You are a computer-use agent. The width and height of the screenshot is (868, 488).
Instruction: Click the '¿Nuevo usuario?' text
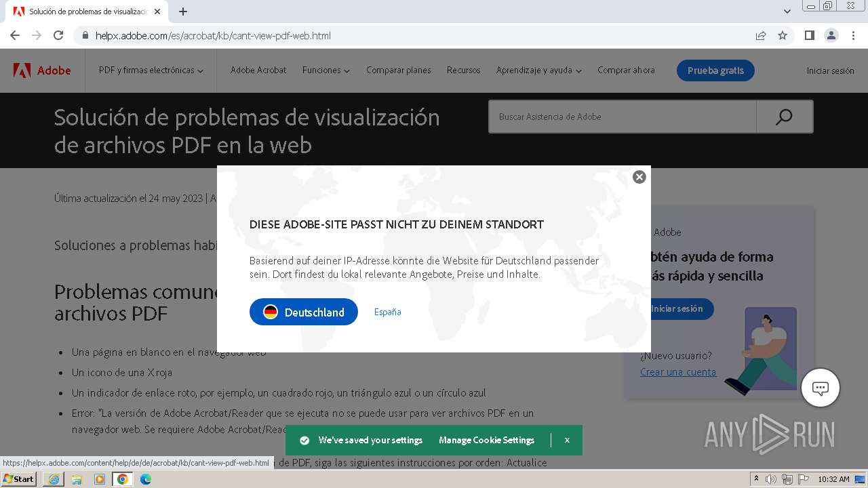click(x=676, y=355)
